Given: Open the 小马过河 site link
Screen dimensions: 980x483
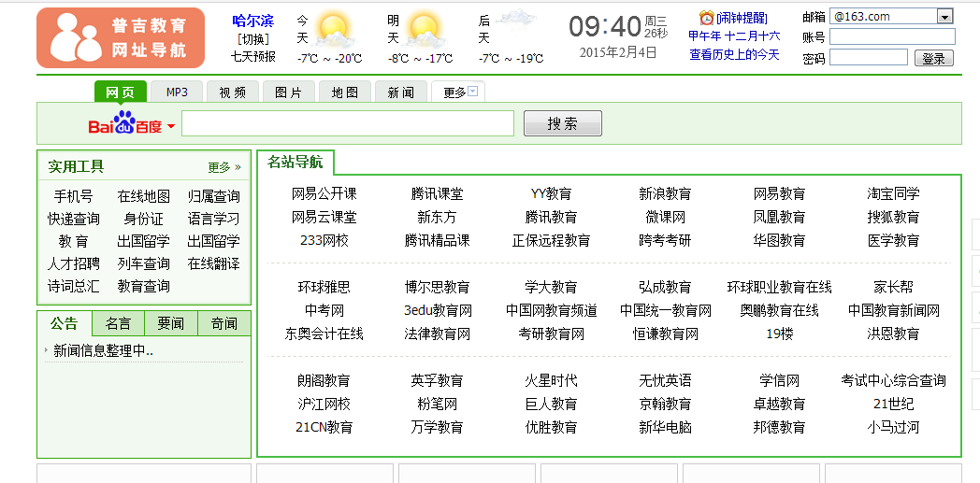Looking at the screenshot, I should click(893, 427).
